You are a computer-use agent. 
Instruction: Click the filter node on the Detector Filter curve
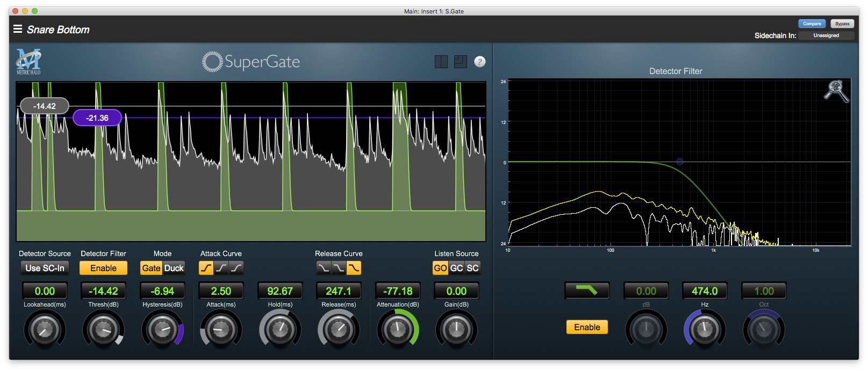[x=680, y=162]
